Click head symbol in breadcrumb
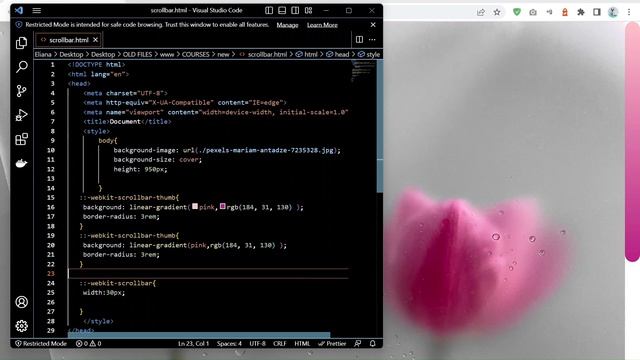Screen dimensions: 640x360 [338, 54]
